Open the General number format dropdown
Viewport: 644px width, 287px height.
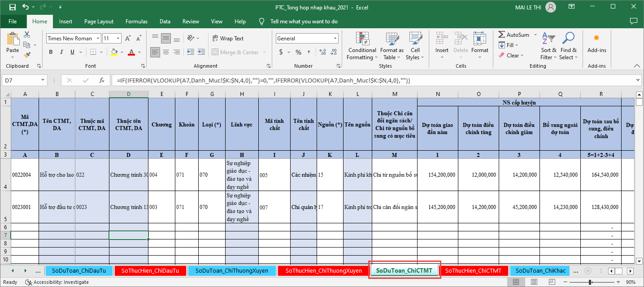tap(335, 39)
